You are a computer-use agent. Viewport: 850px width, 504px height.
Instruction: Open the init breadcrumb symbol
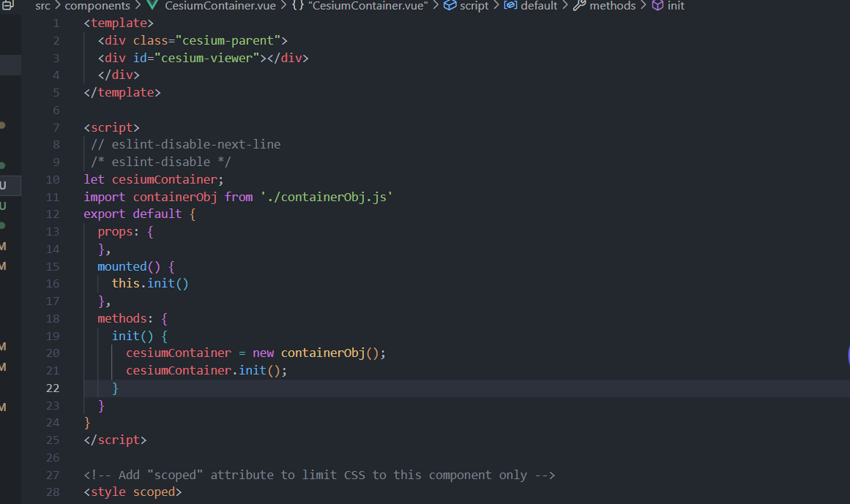[676, 6]
